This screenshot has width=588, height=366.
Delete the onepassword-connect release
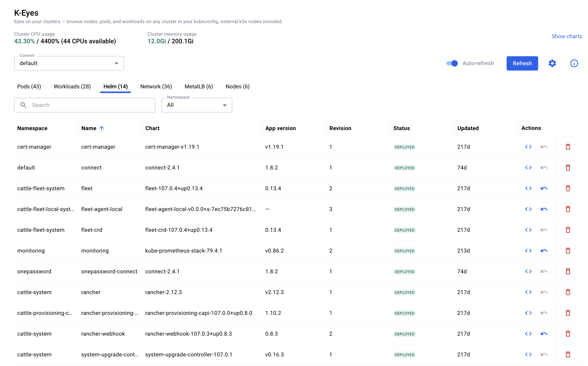click(568, 271)
